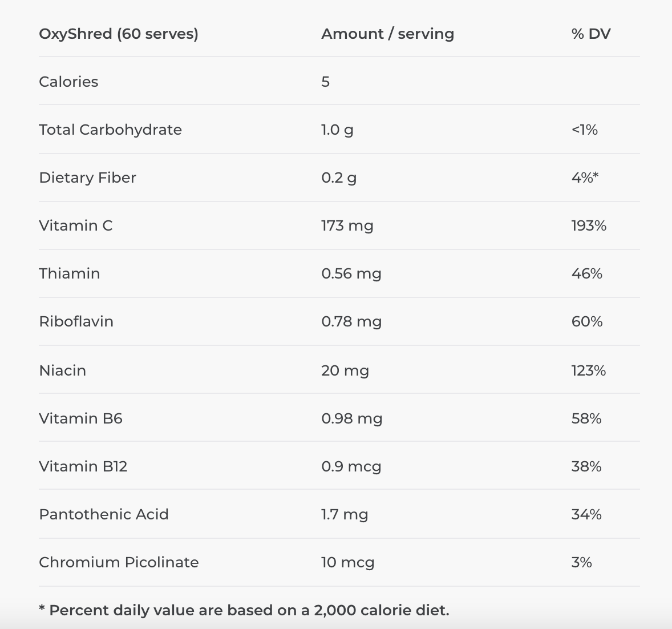Click the % DV column header

point(591,34)
